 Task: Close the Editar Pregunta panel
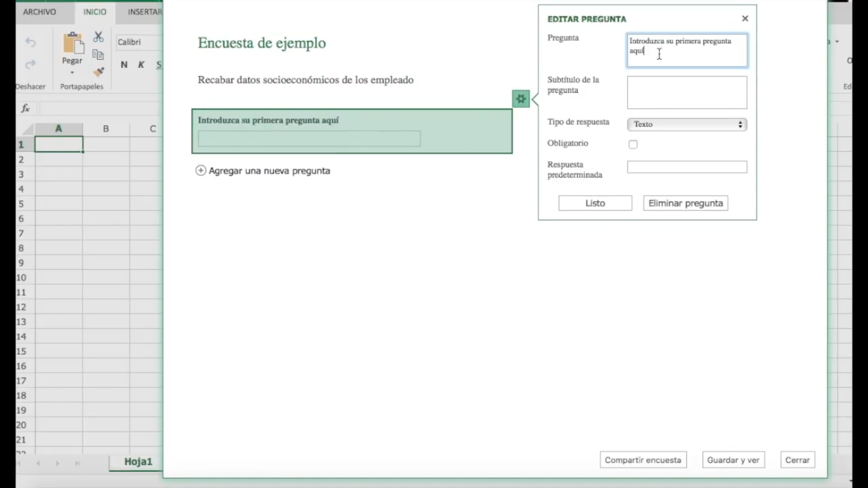click(745, 18)
